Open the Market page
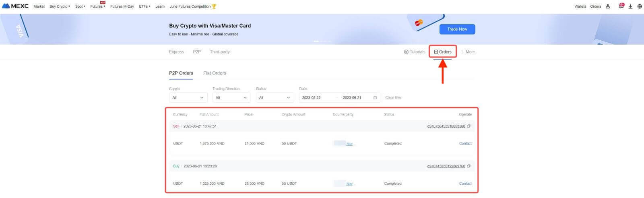Viewport: 644px width, 198px height. click(39, 6)
